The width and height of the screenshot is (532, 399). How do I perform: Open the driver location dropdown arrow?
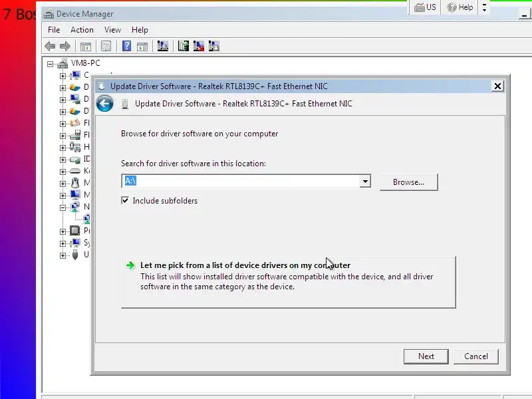click(x=365, y=181)
